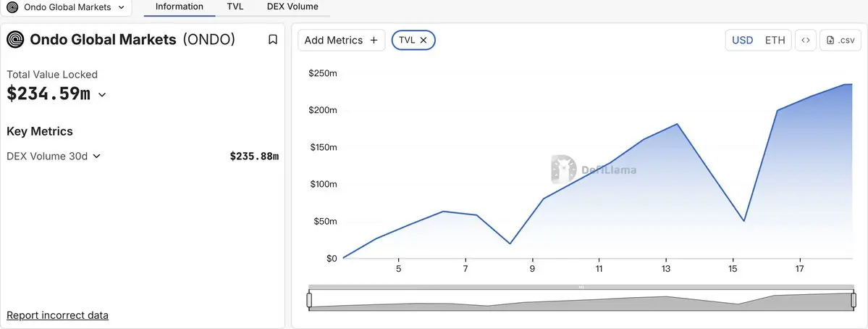Click the Total Value Locked label

click(x=52, y=74)
